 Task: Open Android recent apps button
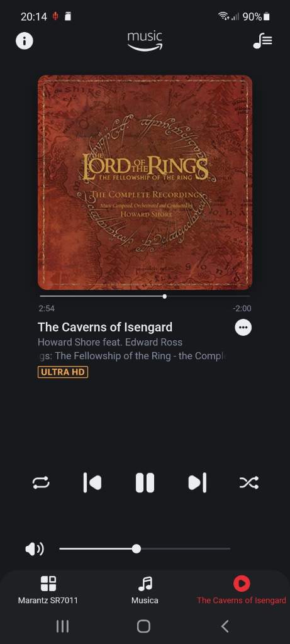click(62, 626)
